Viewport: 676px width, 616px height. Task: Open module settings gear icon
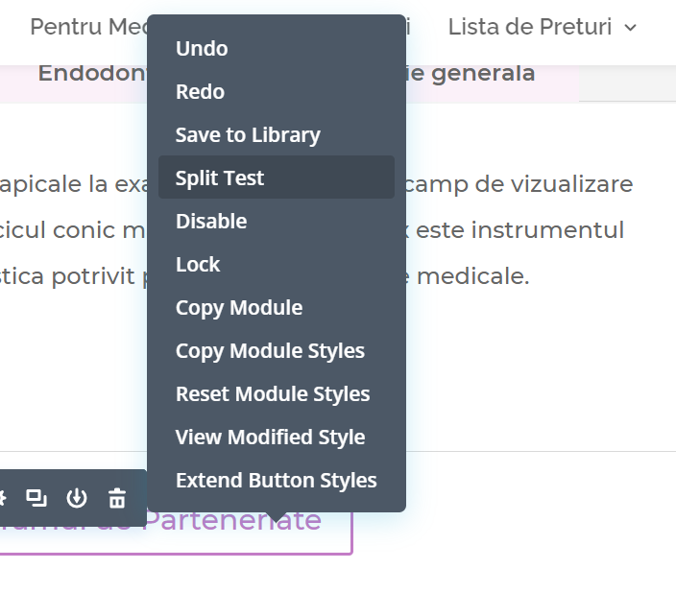click(x=3, y=497)
